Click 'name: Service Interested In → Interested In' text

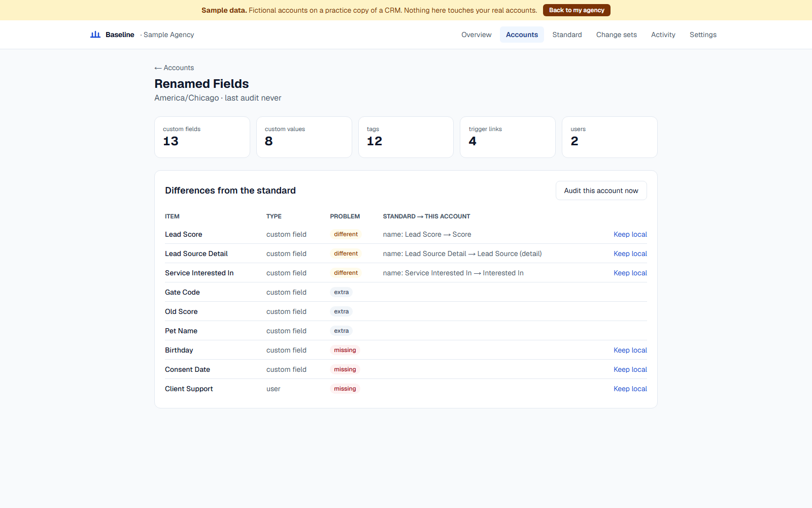click(453, 273)
